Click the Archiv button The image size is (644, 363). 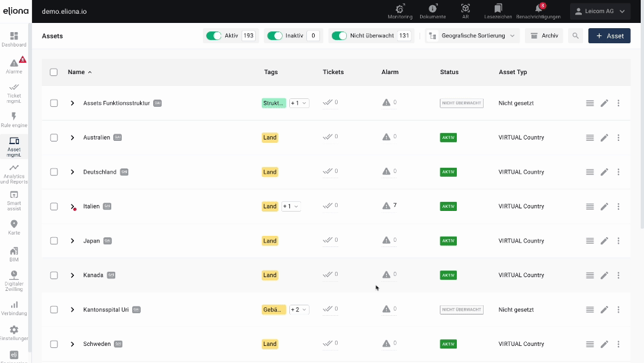544,36
